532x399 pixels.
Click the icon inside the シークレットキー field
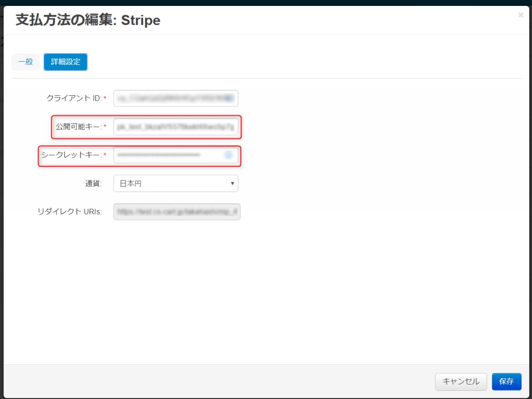[x=228, y=155]
